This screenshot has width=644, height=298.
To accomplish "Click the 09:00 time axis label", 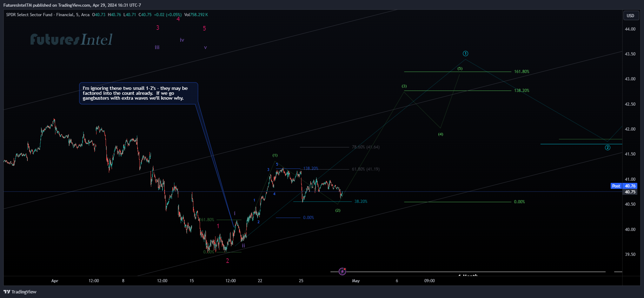I will [430, 281].
